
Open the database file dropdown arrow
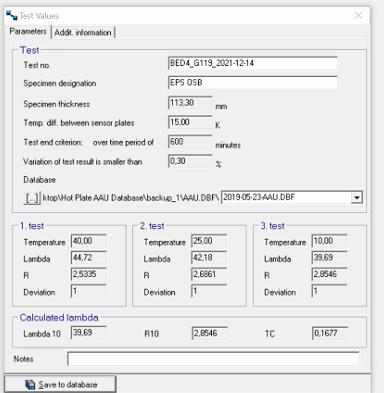coord(356,197)
